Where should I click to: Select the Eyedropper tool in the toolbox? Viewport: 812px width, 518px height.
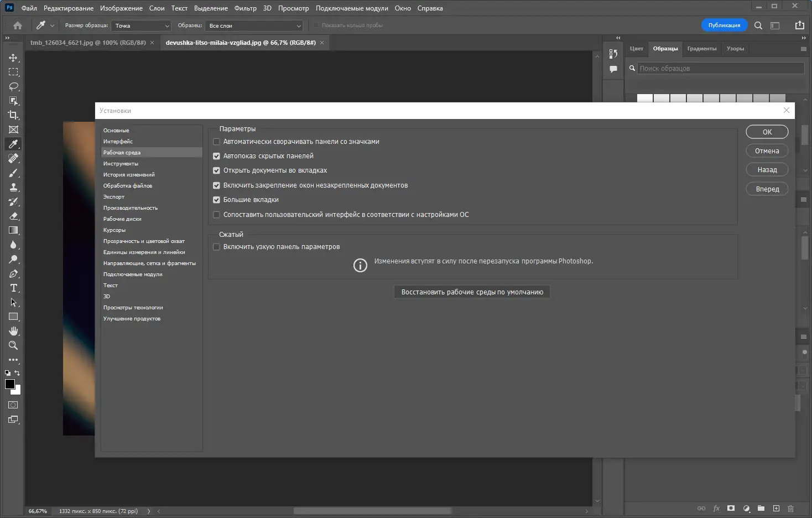pos(13,144)
